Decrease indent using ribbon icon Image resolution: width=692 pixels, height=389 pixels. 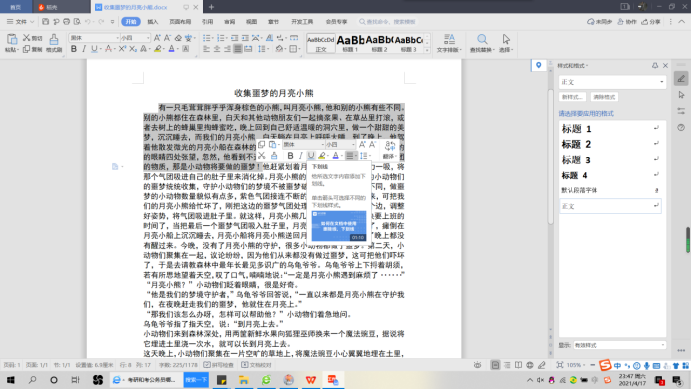click(234, 38)
